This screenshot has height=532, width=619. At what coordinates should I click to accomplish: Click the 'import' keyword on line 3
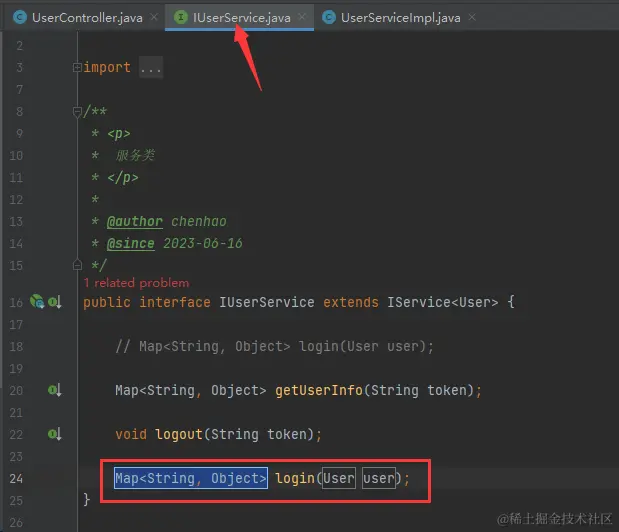[x=107, y=67]
